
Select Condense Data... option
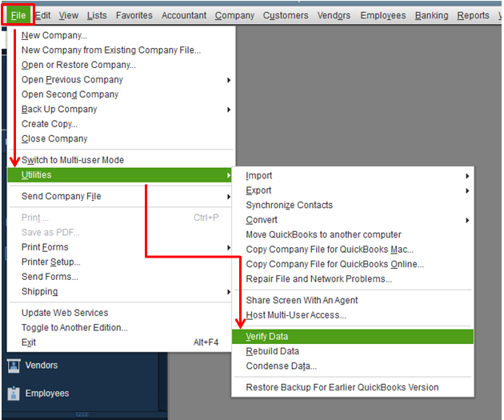click(x=353, y=366)
